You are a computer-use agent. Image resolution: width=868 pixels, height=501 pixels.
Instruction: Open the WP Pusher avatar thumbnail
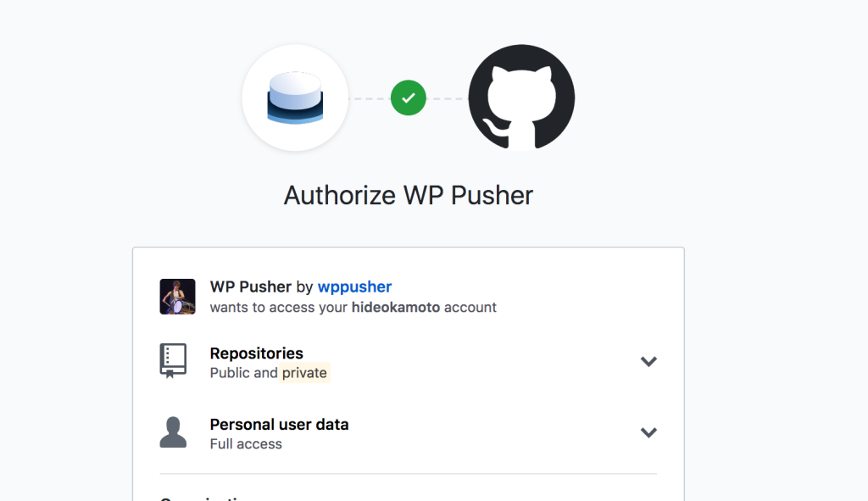coord(178,297)
